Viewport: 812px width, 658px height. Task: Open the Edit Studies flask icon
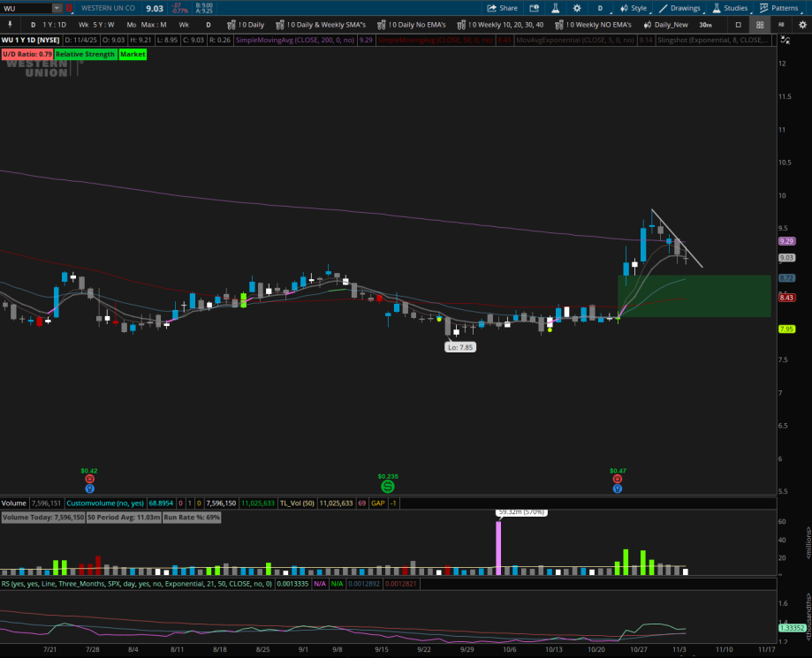click(x=555, y=8)
